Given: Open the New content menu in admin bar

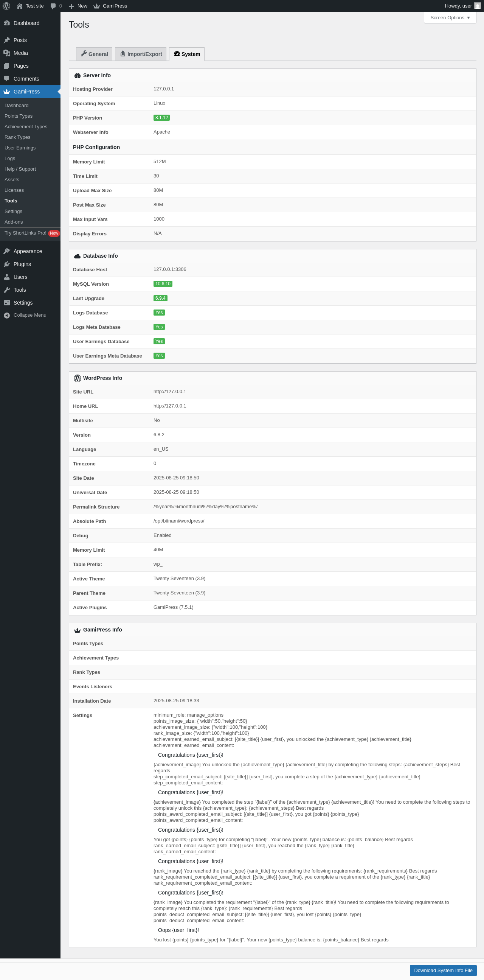Looking at the screenshot, I should tap(78, 6).
